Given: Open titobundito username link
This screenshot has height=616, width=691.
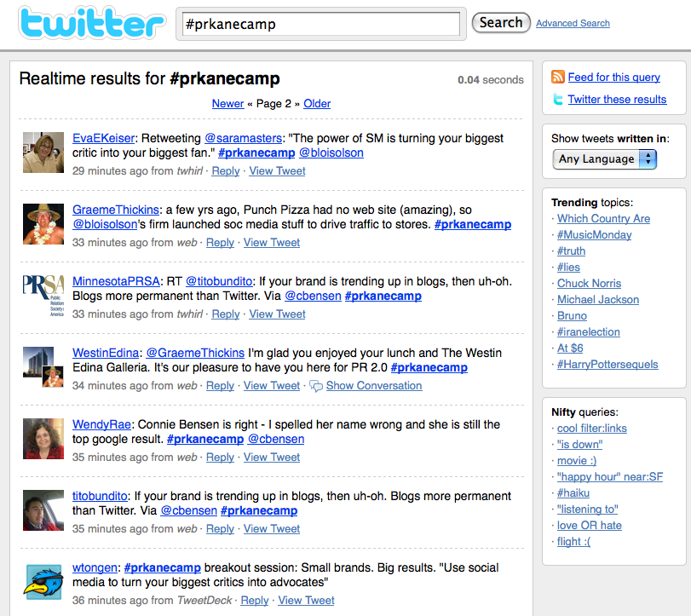Looking at the screenshot, I should [100, 496].
